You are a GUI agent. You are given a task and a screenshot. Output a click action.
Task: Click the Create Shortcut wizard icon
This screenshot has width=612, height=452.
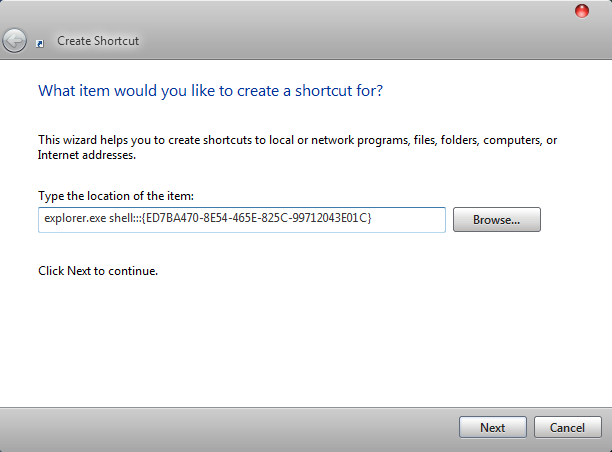40,43
